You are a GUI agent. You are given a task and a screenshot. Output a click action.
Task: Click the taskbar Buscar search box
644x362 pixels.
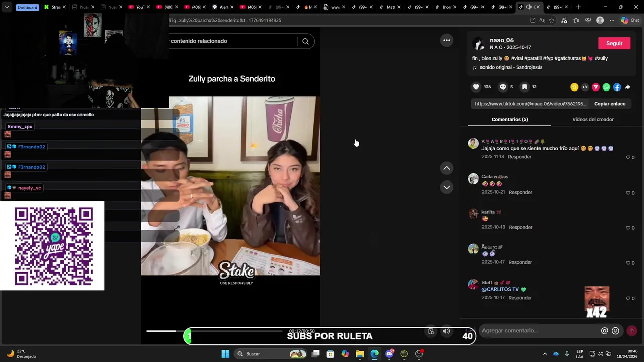pos(271,354)
